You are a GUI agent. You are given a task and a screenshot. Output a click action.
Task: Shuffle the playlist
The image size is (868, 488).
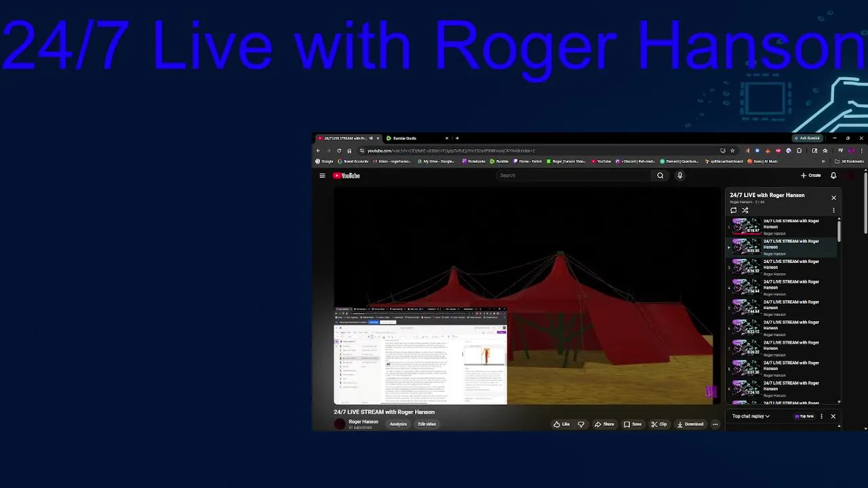pos(745,210)
